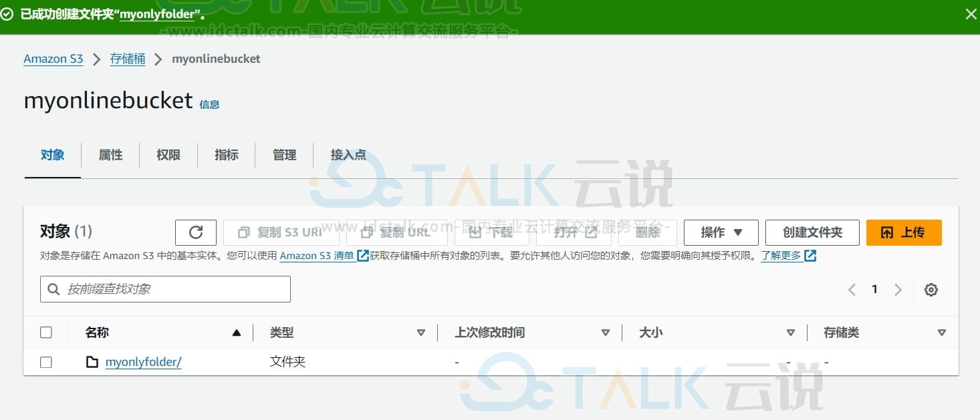
Task: Click the 复制 URL button
Action: [396, 232]
